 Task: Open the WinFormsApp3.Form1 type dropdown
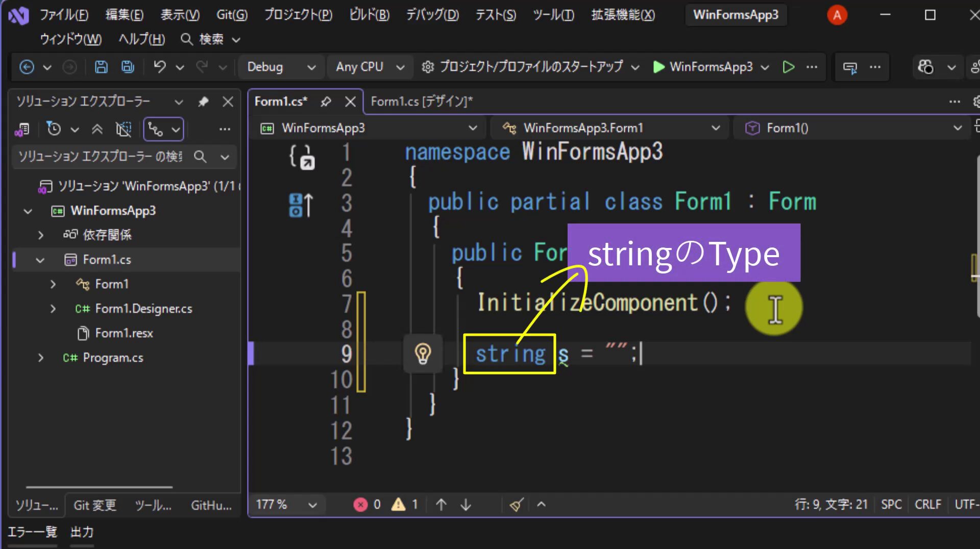click(x=610, y=128)
